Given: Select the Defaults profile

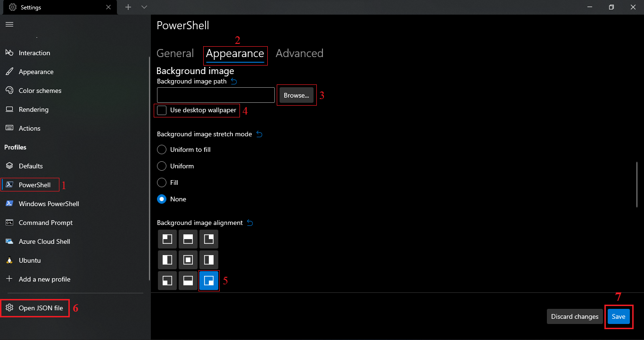Looking at the screenshot, I should (x=74, y=166).
